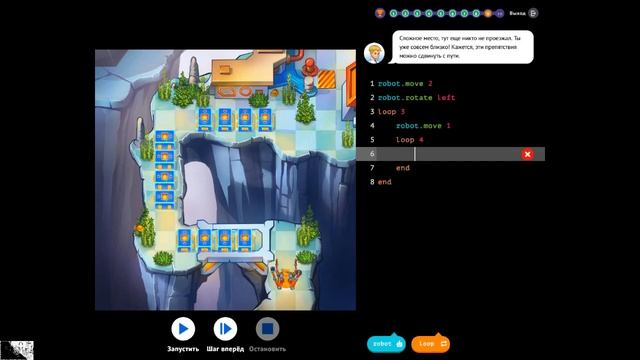Select line 7 inner end
Screen dimensions: 640x360
click(403, 168)
